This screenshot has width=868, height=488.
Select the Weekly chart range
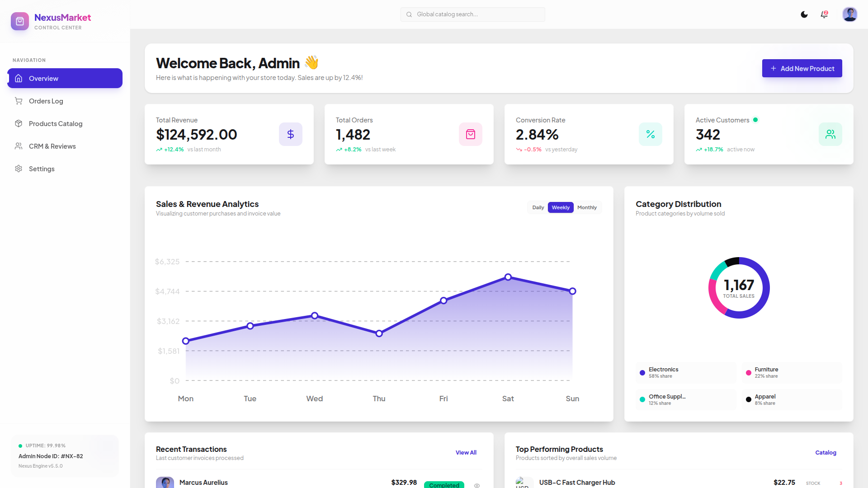point(561,207)
